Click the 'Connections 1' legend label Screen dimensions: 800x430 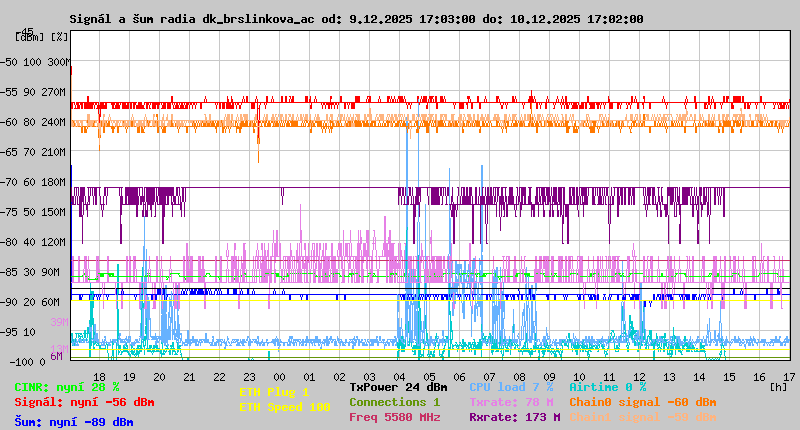pyautogui.click(x=394, y=402)
